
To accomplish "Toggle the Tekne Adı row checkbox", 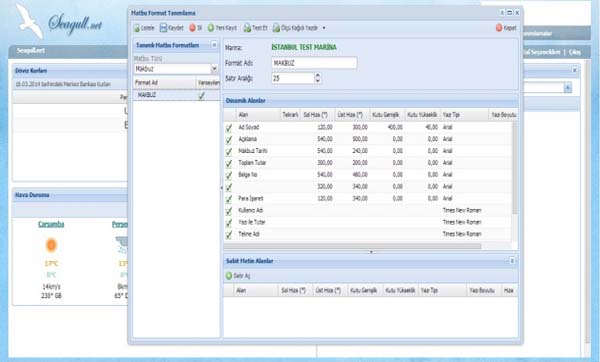I will [229, 235].
